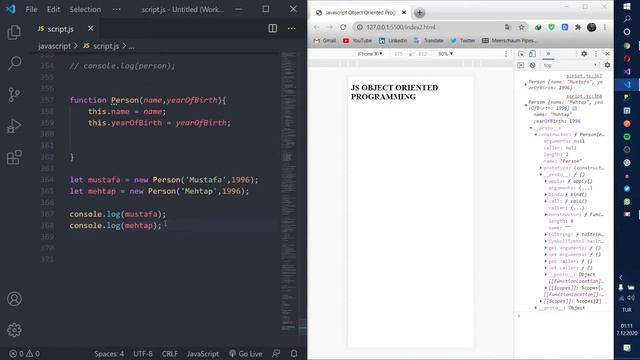Show more DevTools tabs chevron
Screen dimensions: 640x360
coord(548,53)
